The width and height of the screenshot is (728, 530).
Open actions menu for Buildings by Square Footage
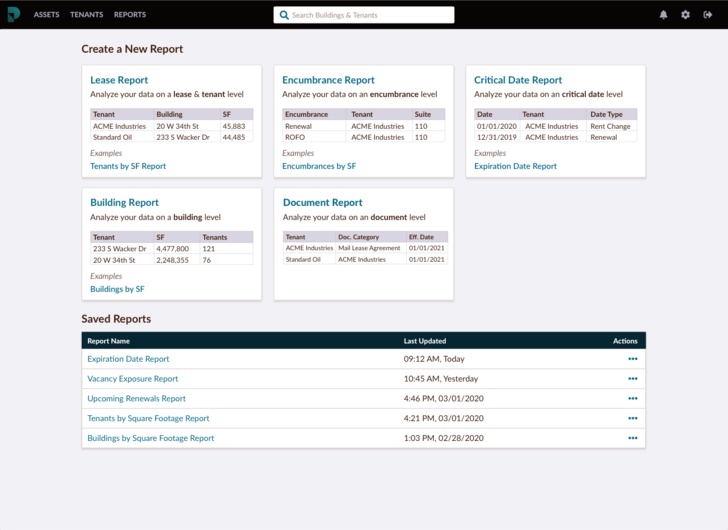pos(632,438)
